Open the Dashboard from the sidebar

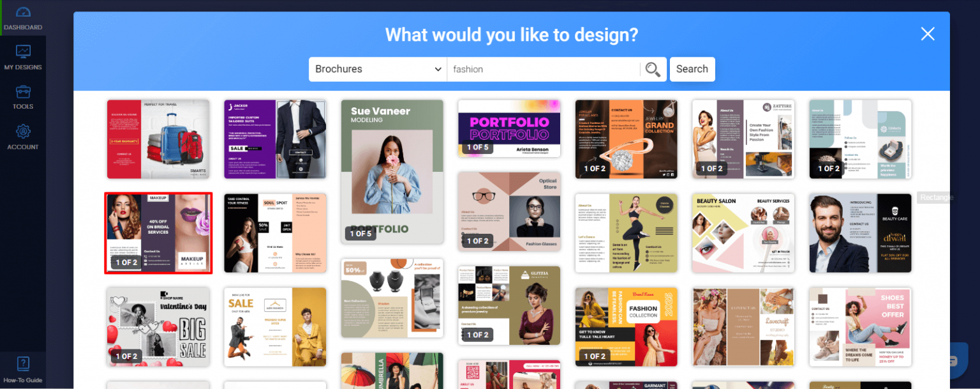click(x=23, y=17)
